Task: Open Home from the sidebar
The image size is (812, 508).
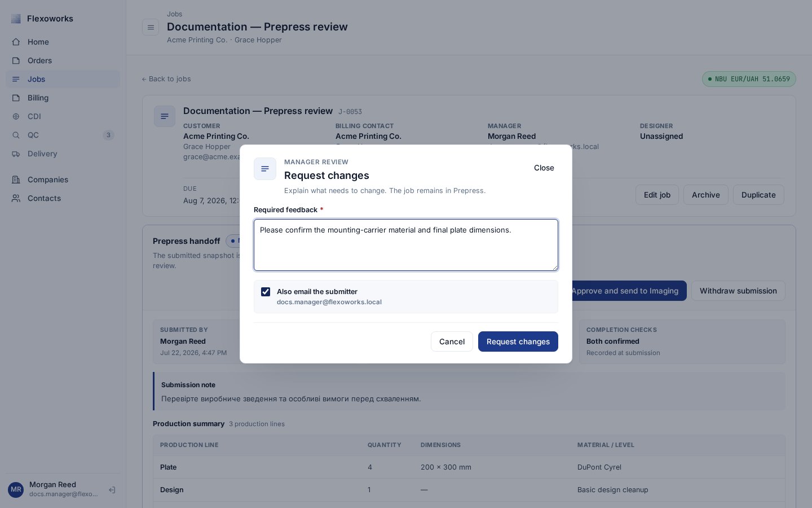Action: (x=63, y=42)
